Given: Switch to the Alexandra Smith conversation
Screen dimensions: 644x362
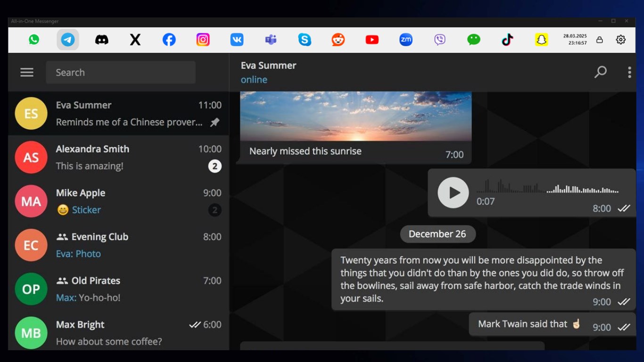Looking at the screenshot, I should 118,157.
